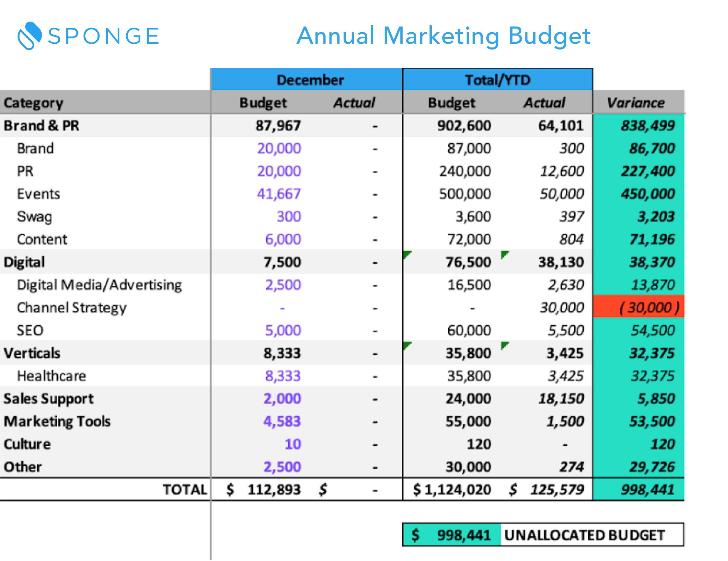728x561 pixels.
Task: Click the Annual Marketing Budget title
Action: click(444, 36)
